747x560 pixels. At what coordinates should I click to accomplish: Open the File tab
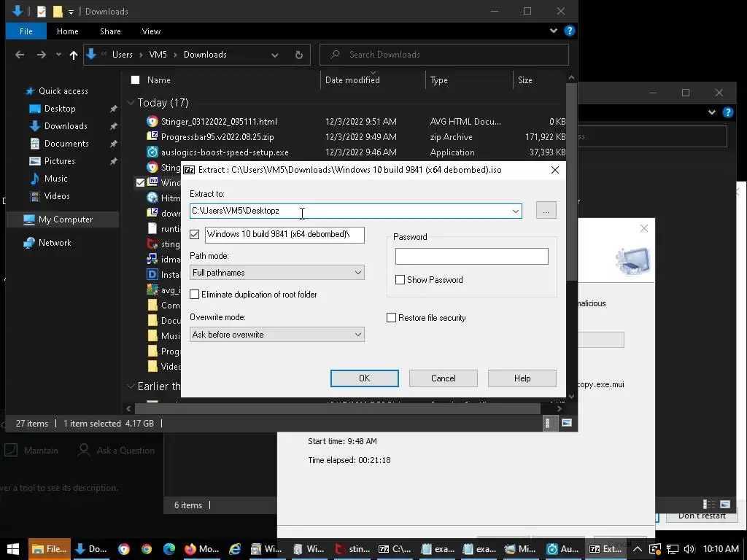pos(26,31)
